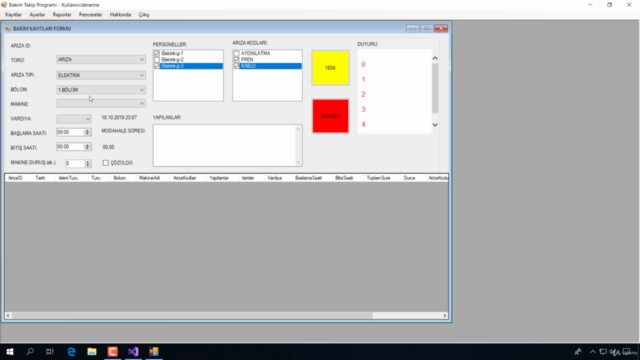Open File Explorer from taskbar
The image size is (640, 360).
click(x=92, y=351)
